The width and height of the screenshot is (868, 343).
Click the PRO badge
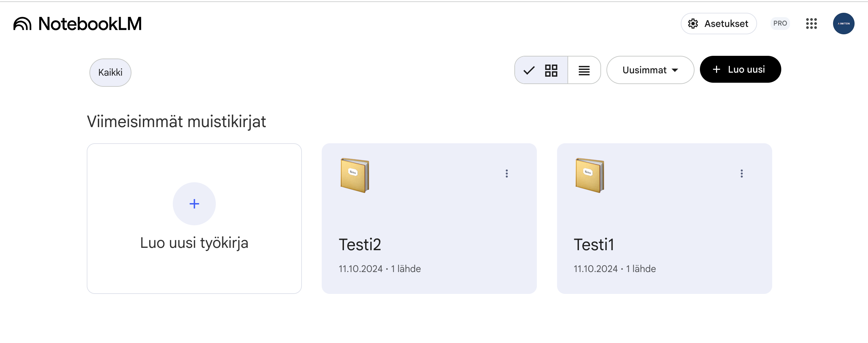click(x=780, y=24)
